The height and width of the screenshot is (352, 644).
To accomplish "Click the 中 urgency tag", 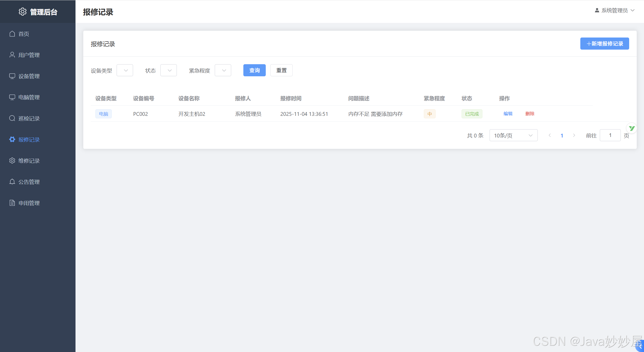I will tap(430, 114).
